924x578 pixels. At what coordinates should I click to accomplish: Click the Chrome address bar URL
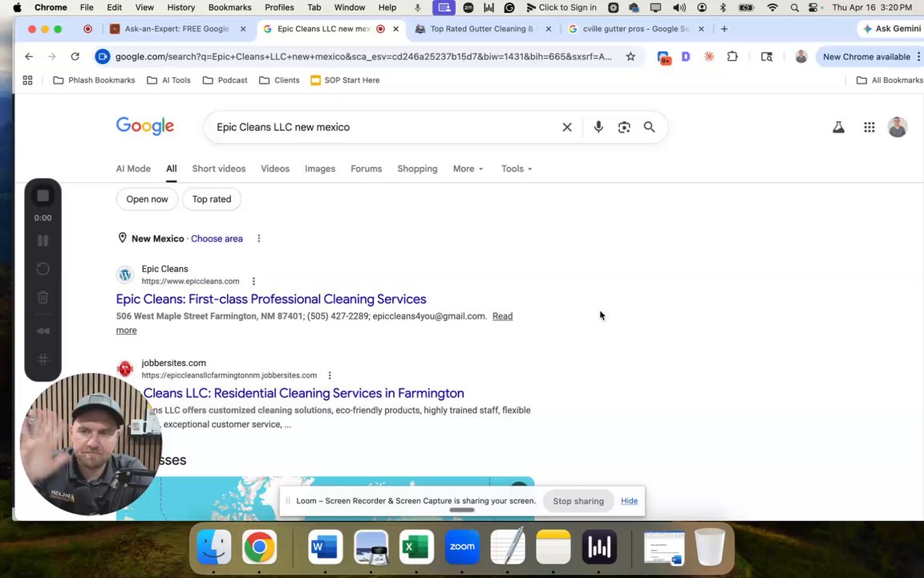(x=363, y=57)
